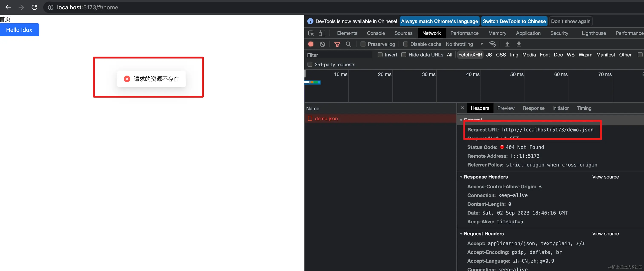Switch to the Console tab
This screenshot has height=271, width=644.
click(376, 33)
